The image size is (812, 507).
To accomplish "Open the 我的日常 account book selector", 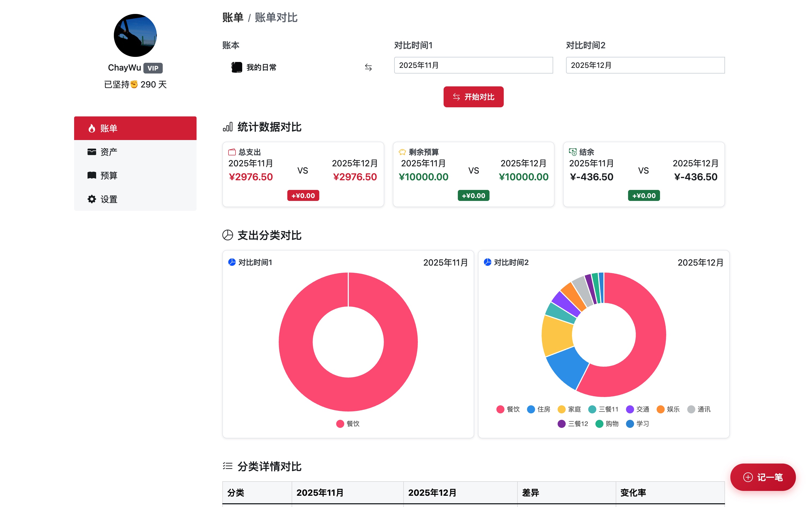I will point(261,67).
